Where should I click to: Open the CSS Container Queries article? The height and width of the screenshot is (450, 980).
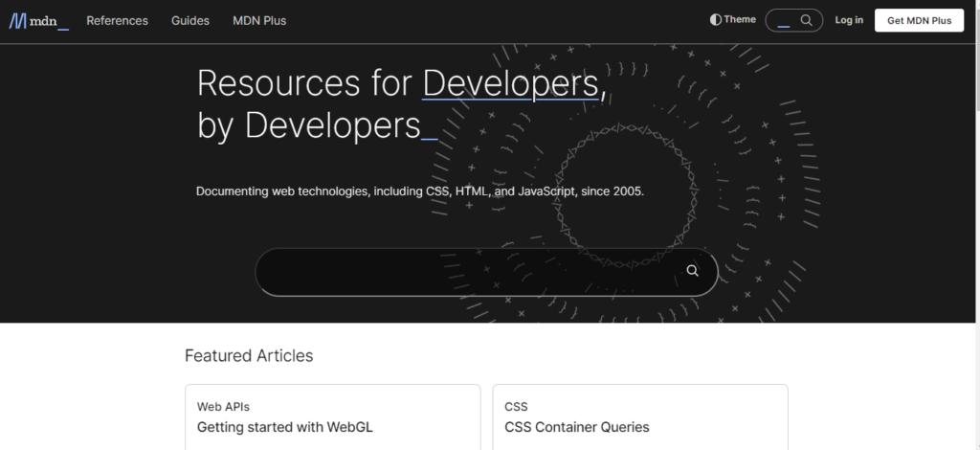point(577,427)
